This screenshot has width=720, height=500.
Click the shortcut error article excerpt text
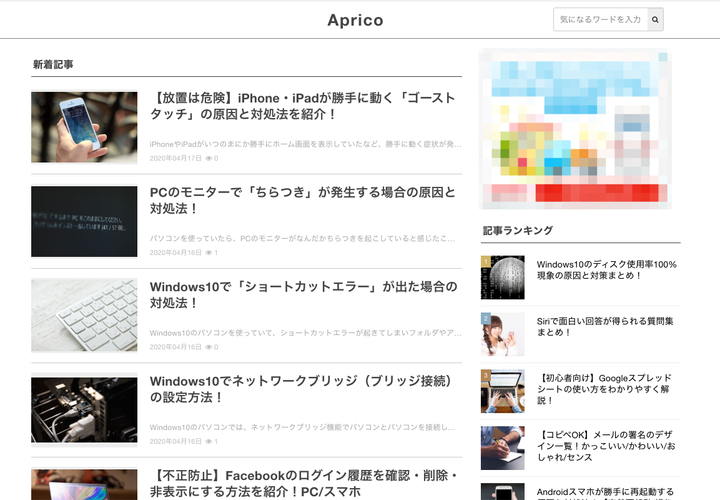point(305,333)
